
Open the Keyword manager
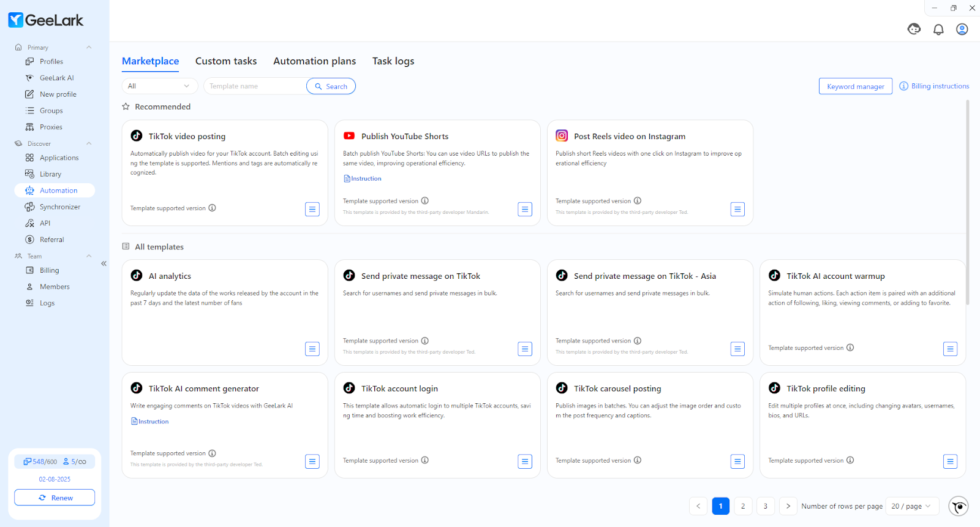856,86
